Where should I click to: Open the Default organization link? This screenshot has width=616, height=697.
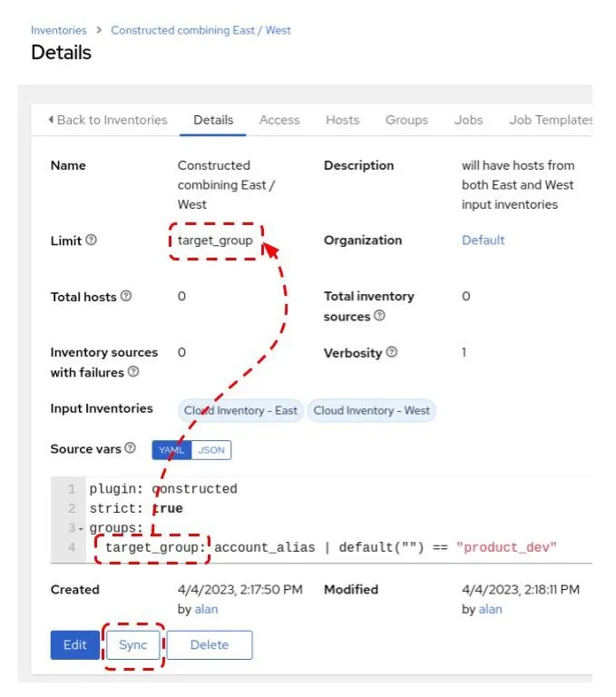483,241
